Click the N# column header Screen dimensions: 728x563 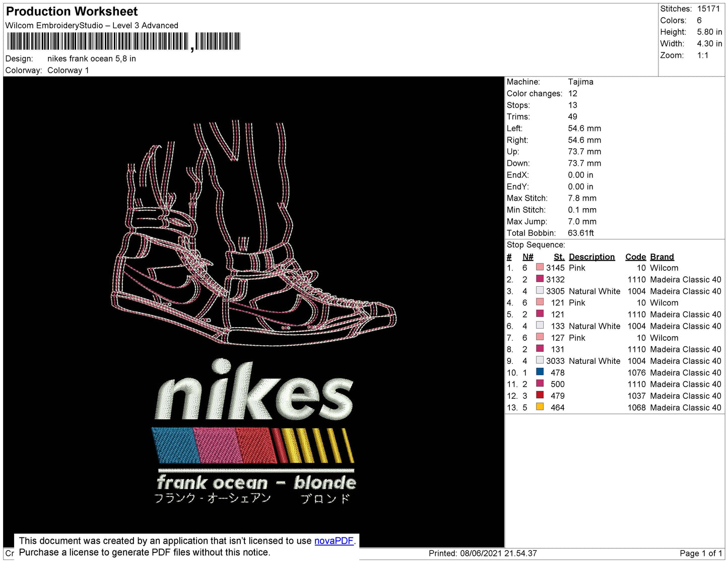[x=527, y=257]
